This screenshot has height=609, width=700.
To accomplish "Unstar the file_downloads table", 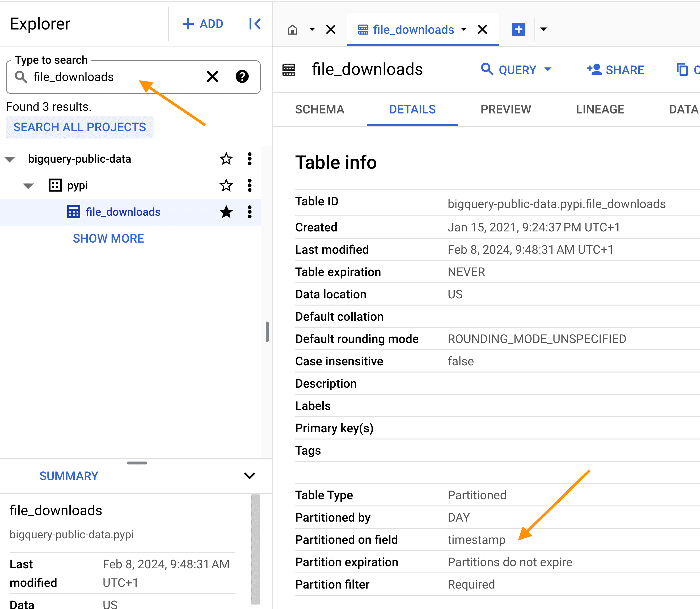I will pos(226,212).
